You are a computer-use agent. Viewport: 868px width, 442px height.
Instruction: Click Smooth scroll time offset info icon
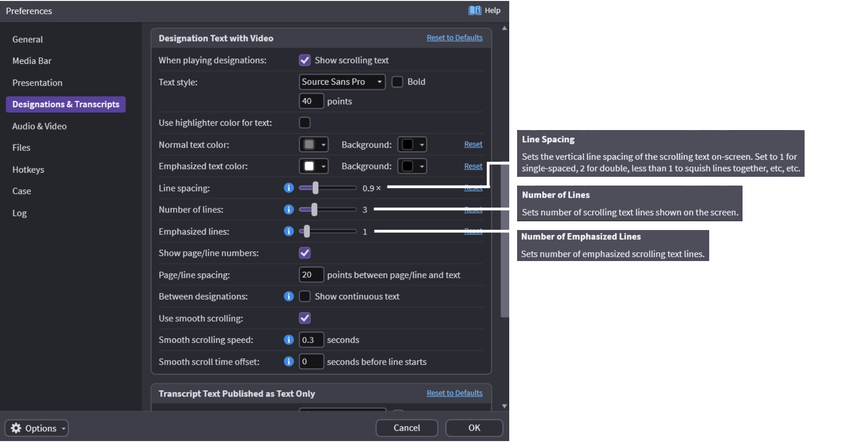(288, 361)
